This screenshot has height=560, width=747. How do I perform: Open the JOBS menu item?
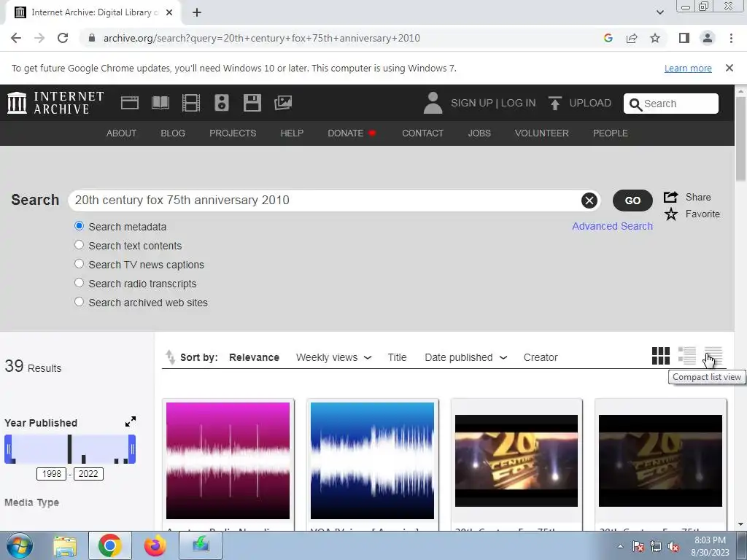coord(479,133)
